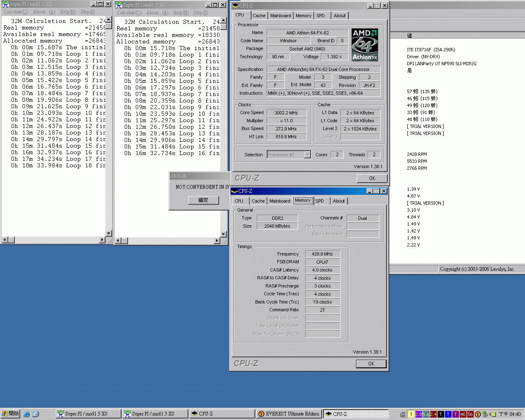The width and height of the screenshot is (525, 420).
Task: Click the blue T tray icon
Action: [x=448, y=414]
